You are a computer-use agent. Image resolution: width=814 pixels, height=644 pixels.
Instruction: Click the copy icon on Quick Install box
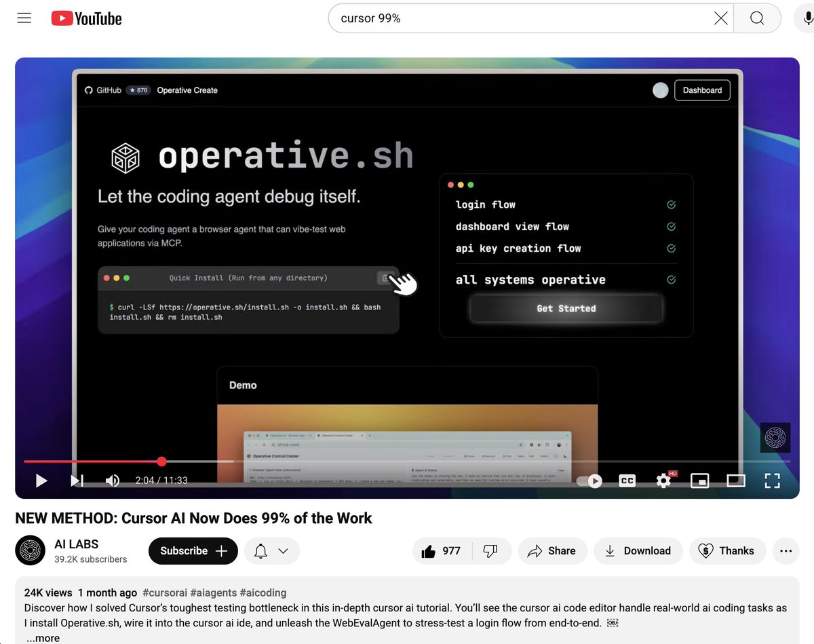pyautogui.click(x=385, y=278)
